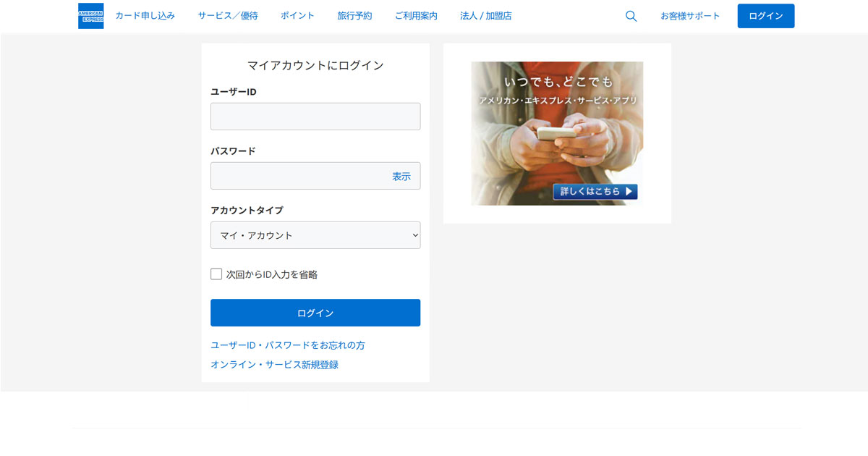Image resolution: width=868 pixels, height=456 pixels.
Task: Toggle 表示 to show password
Action: pyautogui.click(x=401, y=176)
